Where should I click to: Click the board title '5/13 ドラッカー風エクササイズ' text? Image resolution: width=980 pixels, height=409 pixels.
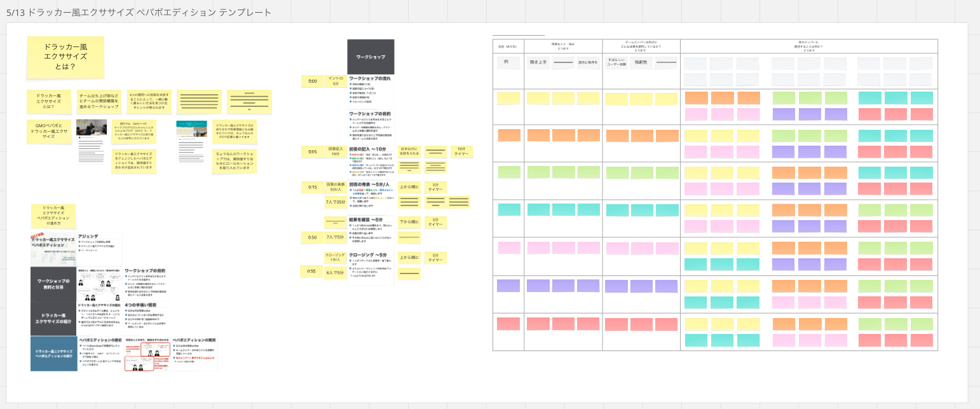tap(139, 12)
